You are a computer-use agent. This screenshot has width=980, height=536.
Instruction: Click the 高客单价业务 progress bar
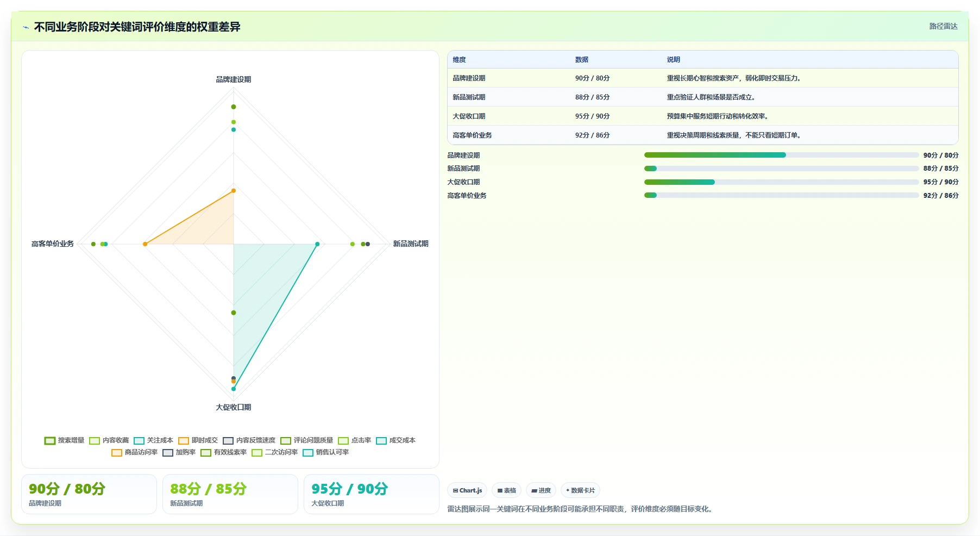[x=781, y=196]
